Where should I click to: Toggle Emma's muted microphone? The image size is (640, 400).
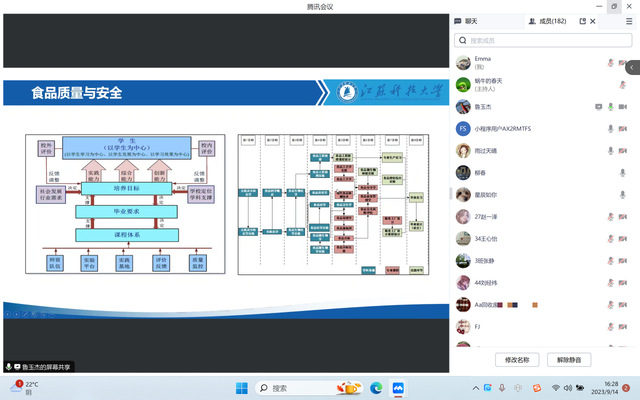pos(610,62)
